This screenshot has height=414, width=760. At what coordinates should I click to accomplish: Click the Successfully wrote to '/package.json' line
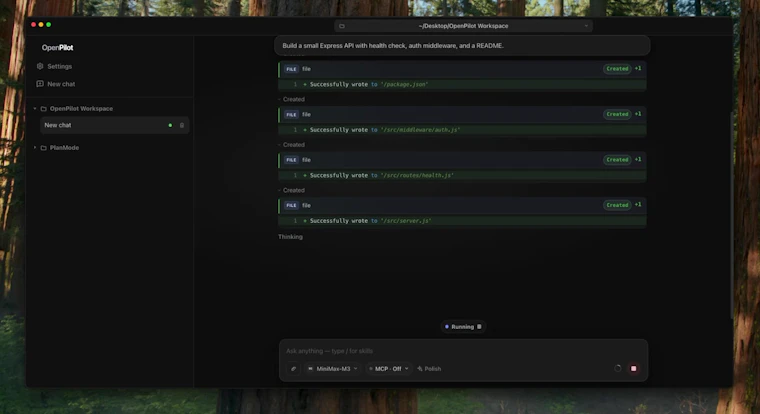(462, 84)
